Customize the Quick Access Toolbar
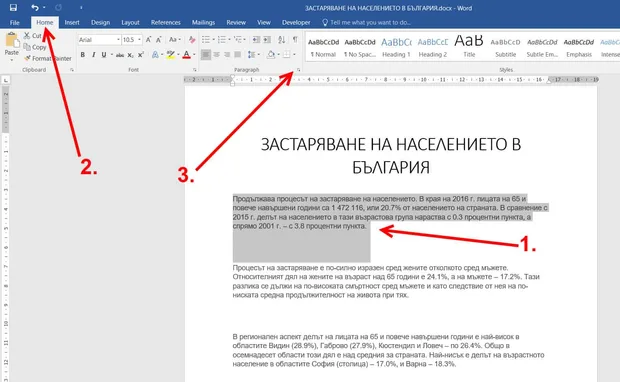 tap(81, 8)
